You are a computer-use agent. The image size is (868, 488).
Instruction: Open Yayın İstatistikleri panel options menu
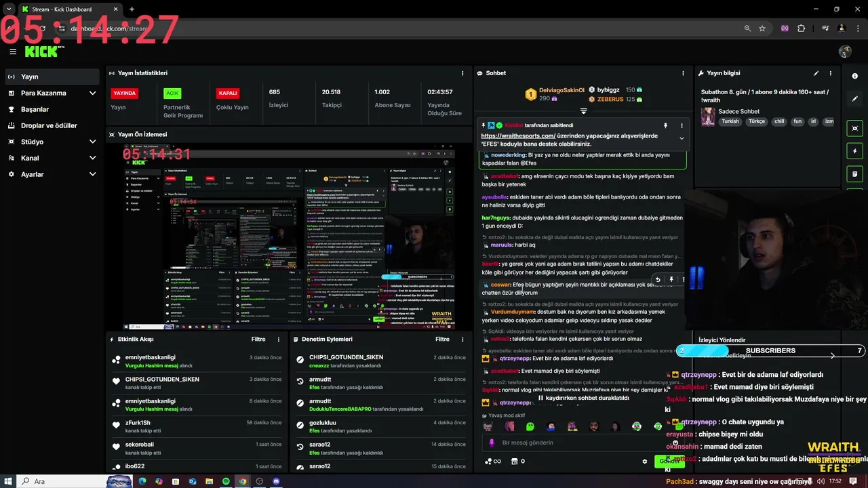[462, 73]
